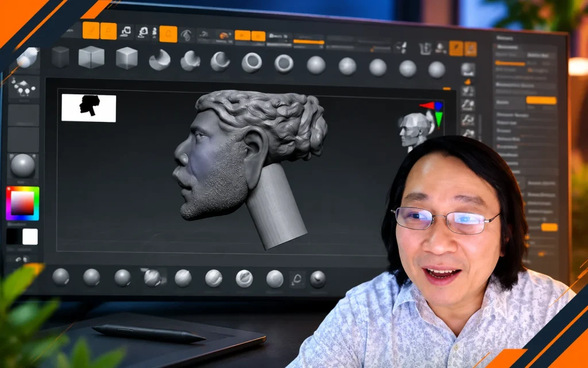Click the first tool icon below the small orange arrow
This screenshot has height=368, width=588.
(x=467, y=91)
